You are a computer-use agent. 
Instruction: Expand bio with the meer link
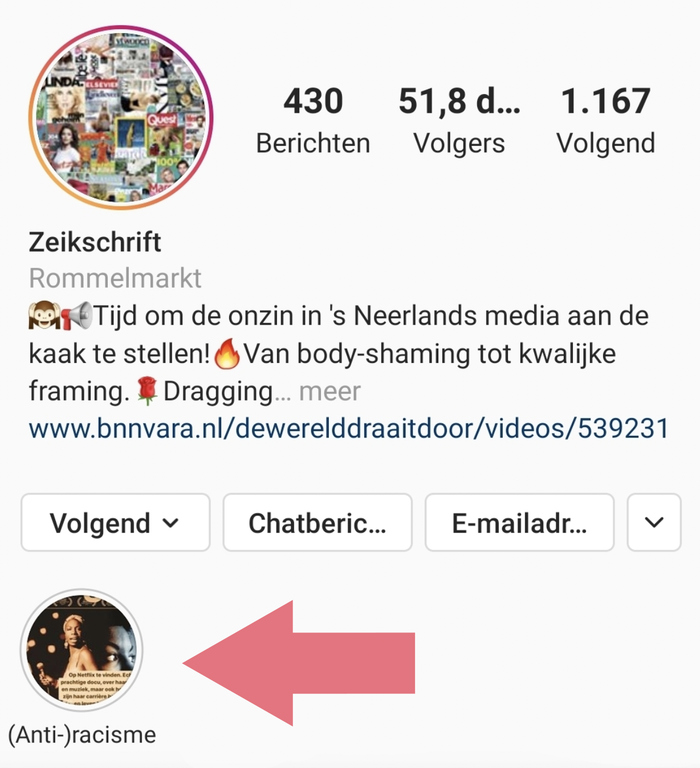click(x=329, y=391)
